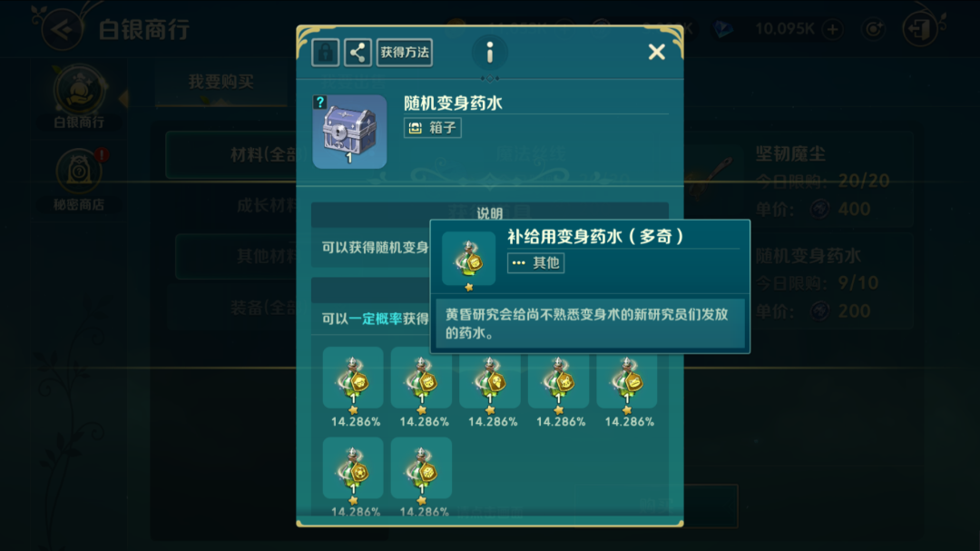Click the 随机变身药水 chest thumbnail

coord(349,132)
